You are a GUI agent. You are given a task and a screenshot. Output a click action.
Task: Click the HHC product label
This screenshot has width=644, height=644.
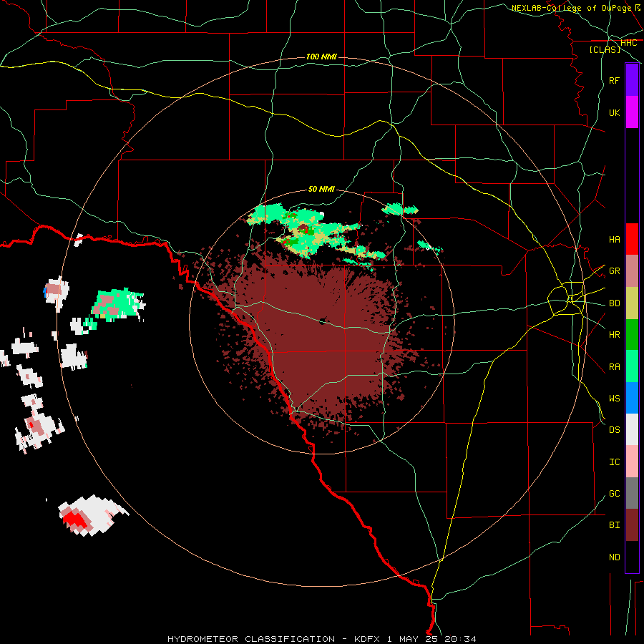[x=628, y=43]
